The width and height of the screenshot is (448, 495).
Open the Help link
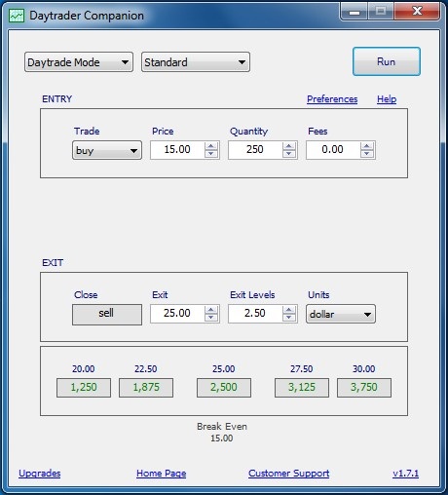[387, 99]
